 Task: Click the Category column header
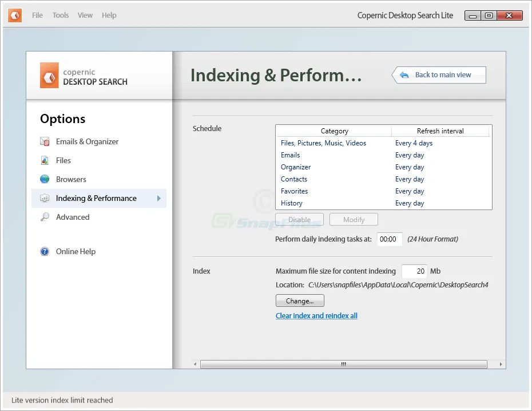pyautogui.click(x=334, y=131)
